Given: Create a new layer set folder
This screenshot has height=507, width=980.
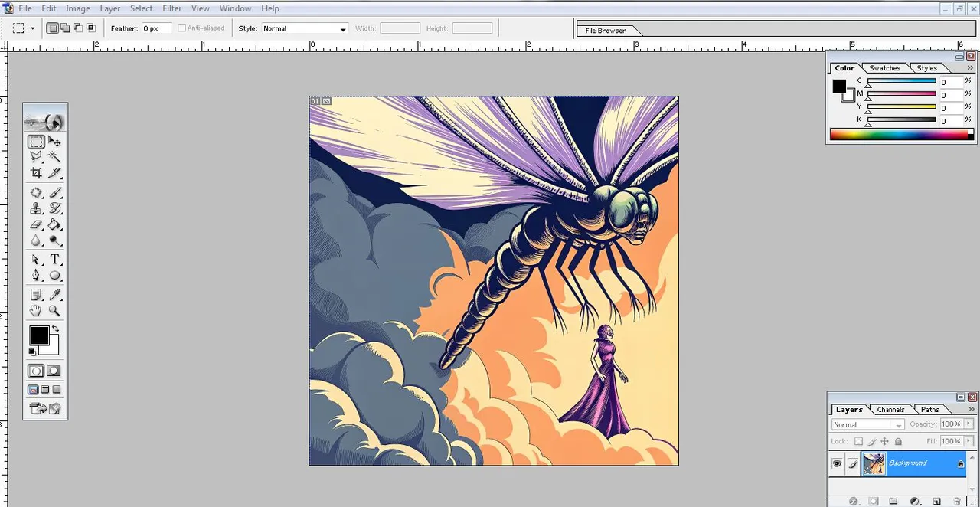Looking at the screenshot, I should [x=893, y=502].
